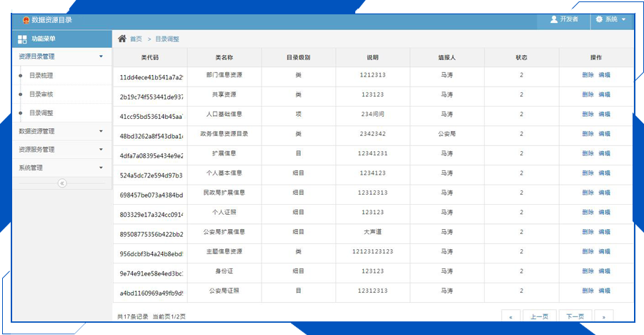This screenshot has height=335, width=644.
Task: Edit the 扩展信息 row
Action: click(x=604, y=153)
